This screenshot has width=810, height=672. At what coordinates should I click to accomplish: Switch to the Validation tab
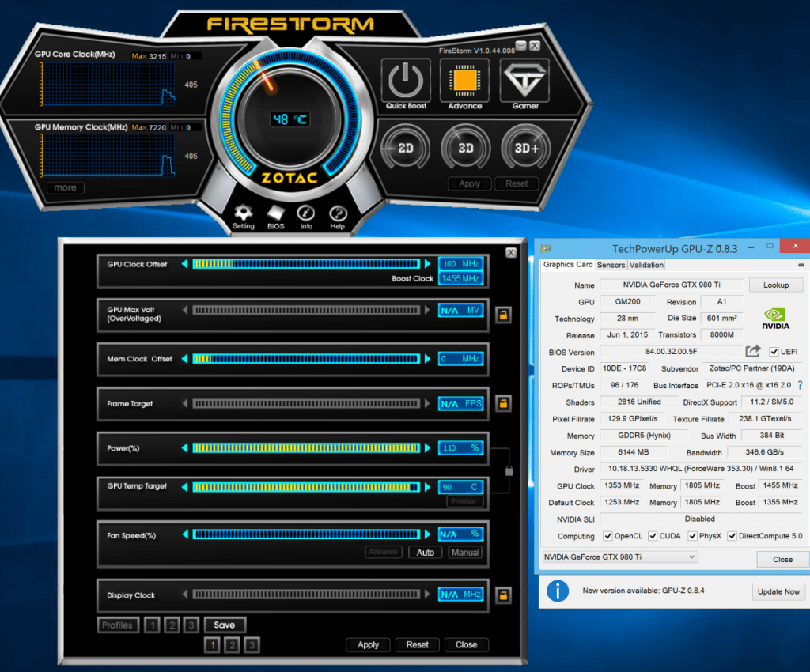(647, 265)
